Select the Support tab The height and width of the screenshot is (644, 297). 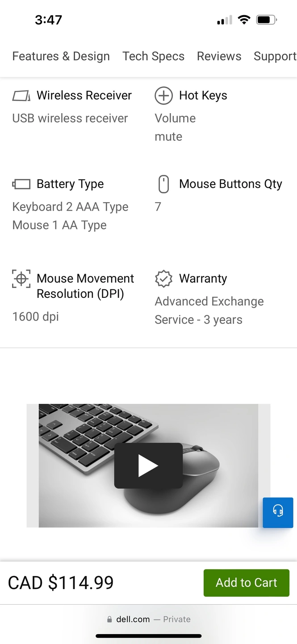point(275,56)
